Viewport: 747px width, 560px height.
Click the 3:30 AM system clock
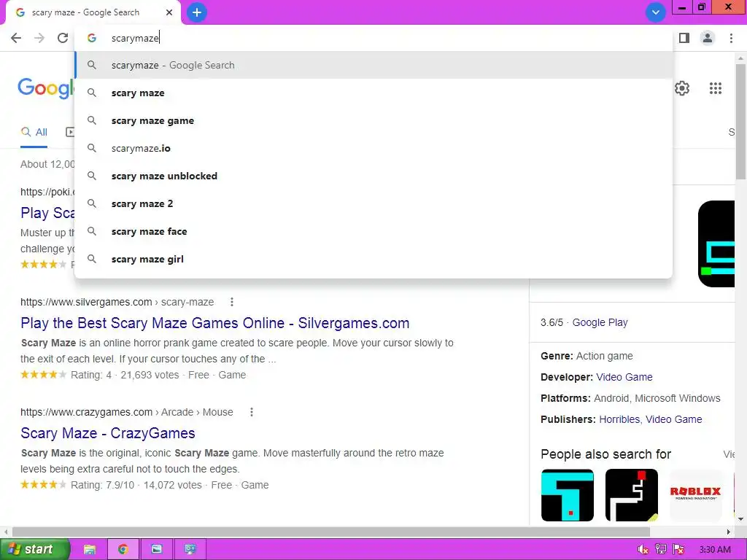[715, 550]
